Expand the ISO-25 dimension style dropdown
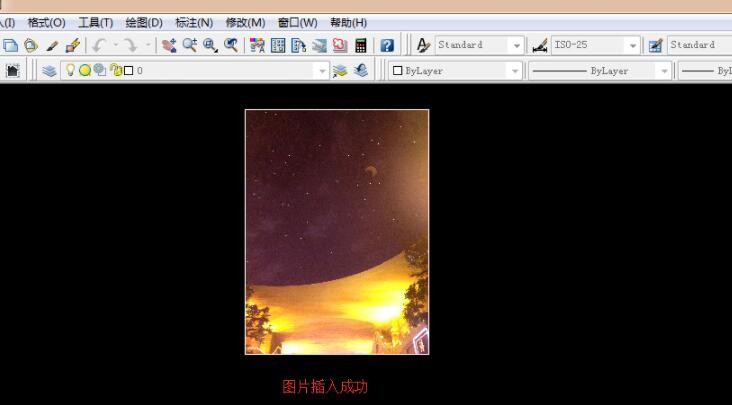The image size is (732, 405). (x=633, y=46)
